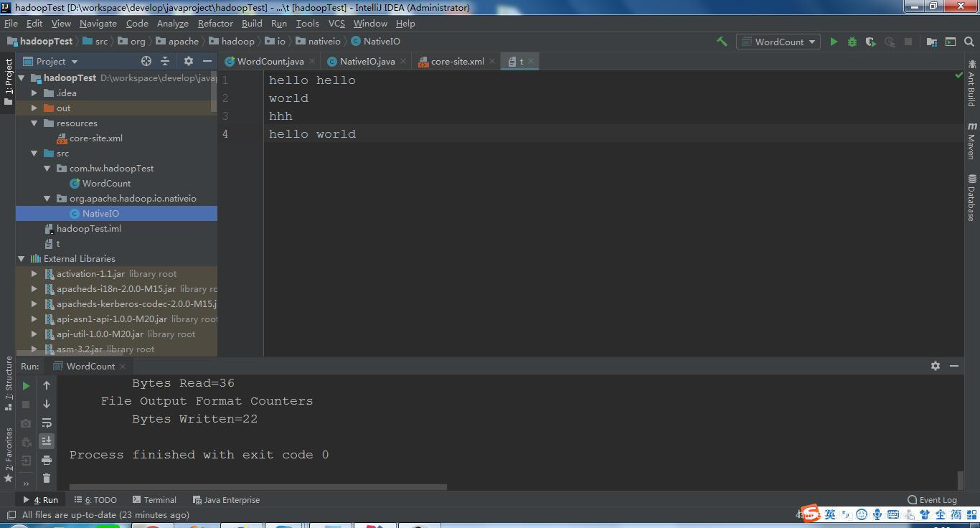The image size is (980, 528).
Task: Open the Database side panel
Action: pos(971,197)
